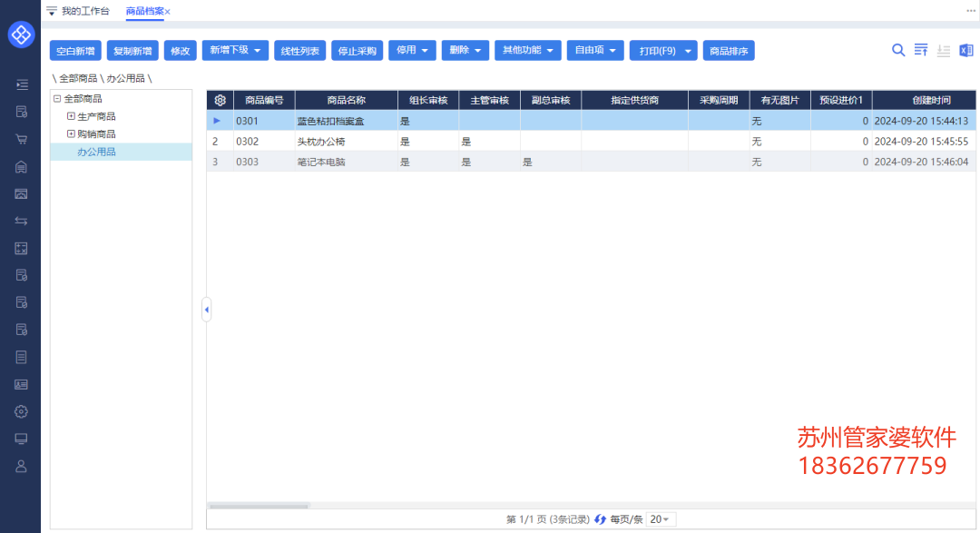Collapse the 全部商品 root node

tap(57, 99)
